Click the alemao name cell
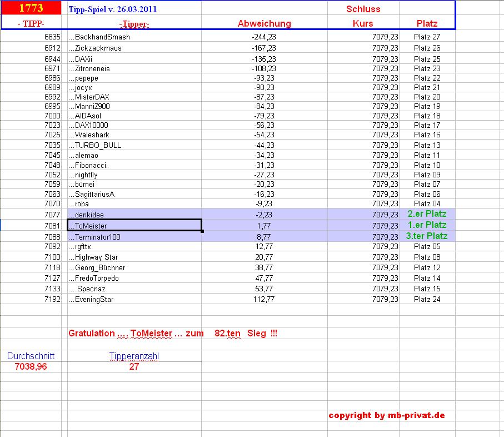This screenshot has height=437, width=504. point(134,155)
